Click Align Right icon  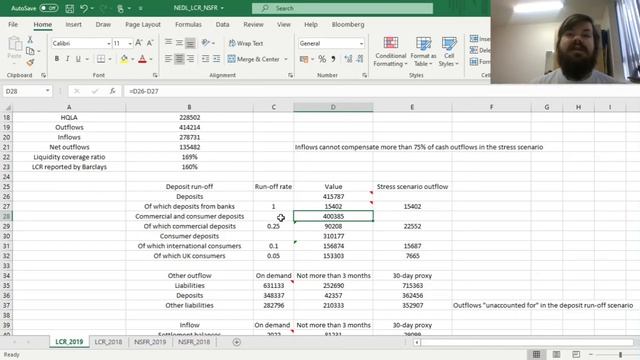190,59
